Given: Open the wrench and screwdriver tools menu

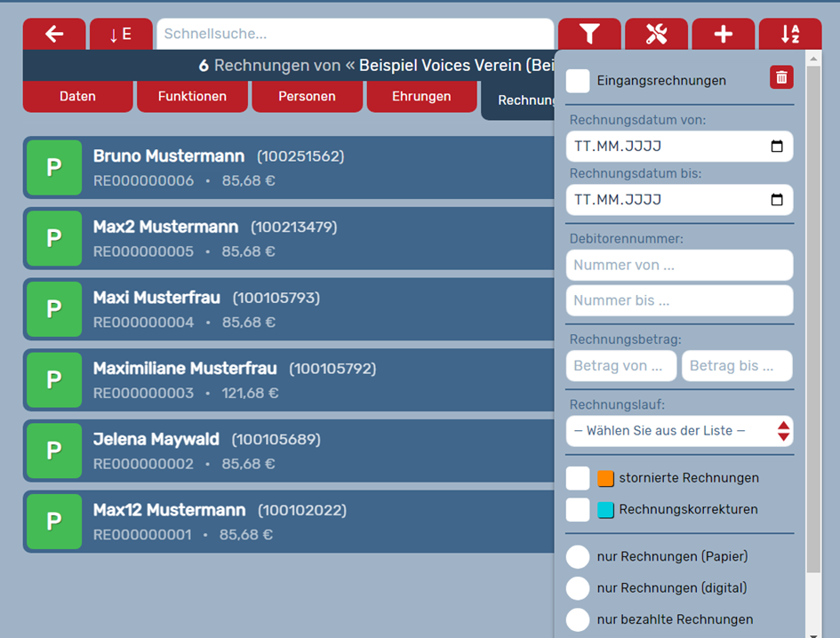Looking at the screenshot, I should click(656, 34).
